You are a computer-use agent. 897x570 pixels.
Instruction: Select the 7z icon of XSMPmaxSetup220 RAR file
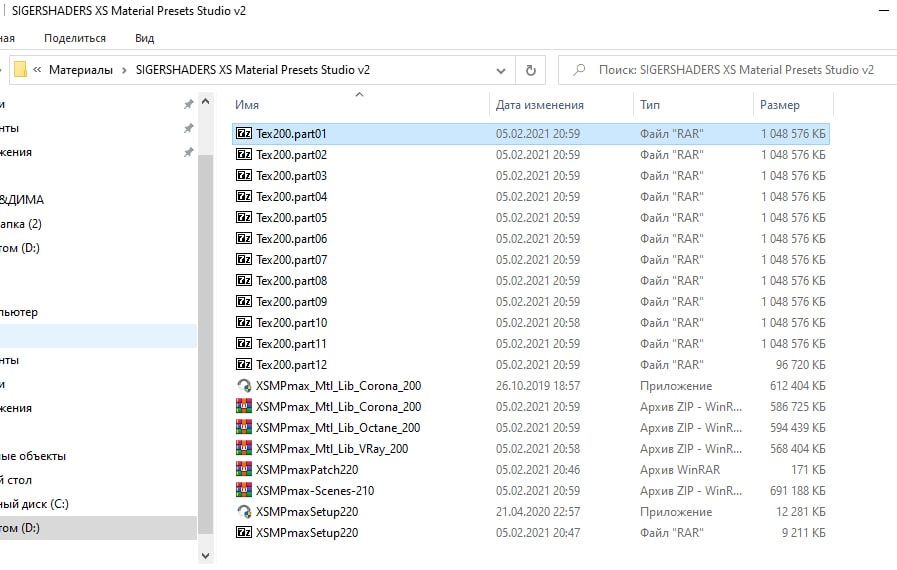244,532
